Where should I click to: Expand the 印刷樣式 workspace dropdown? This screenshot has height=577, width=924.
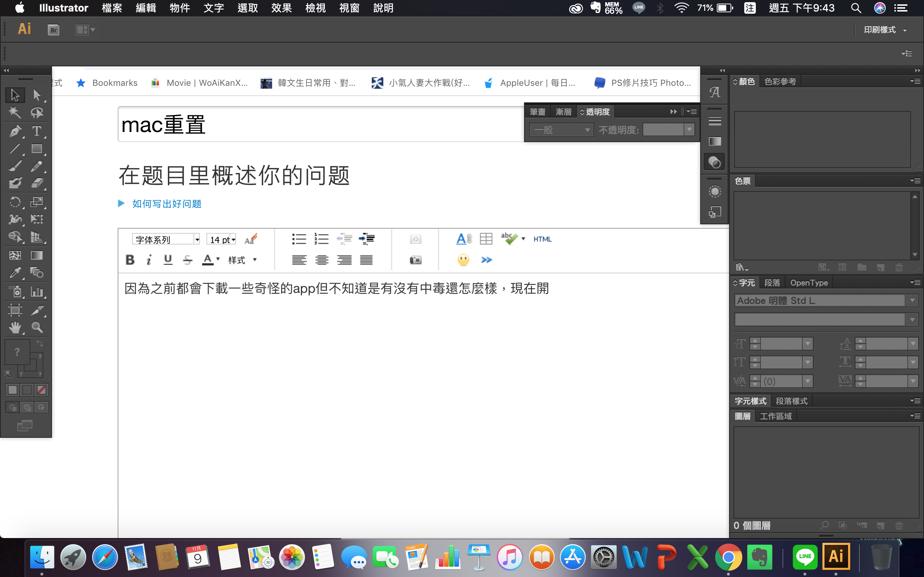tap(885, 30)
